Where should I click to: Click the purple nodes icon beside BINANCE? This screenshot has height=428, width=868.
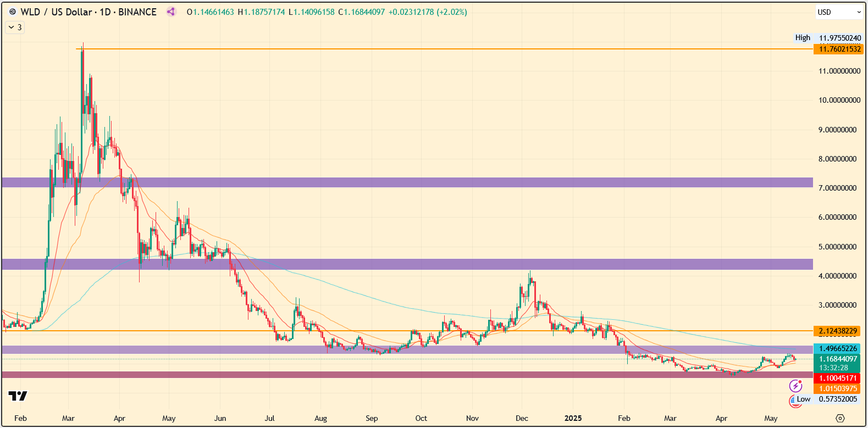(x=171, y=12)
